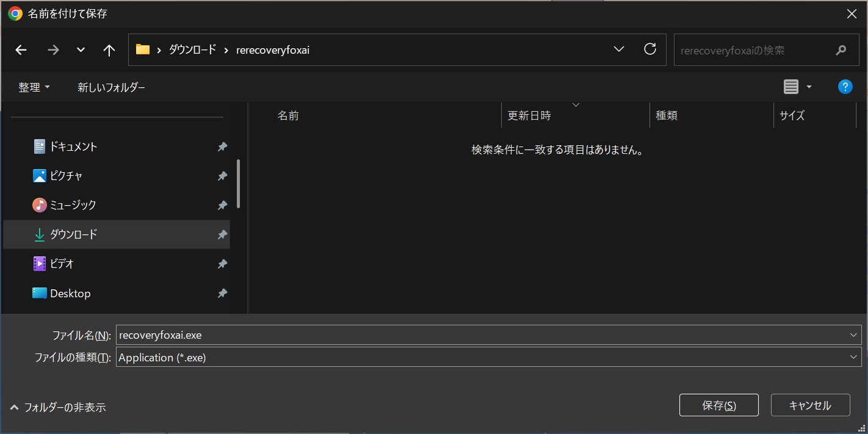Open Desktop in the sidebar
This screenshot has width=868, height=434.
[x=70, y=294]
